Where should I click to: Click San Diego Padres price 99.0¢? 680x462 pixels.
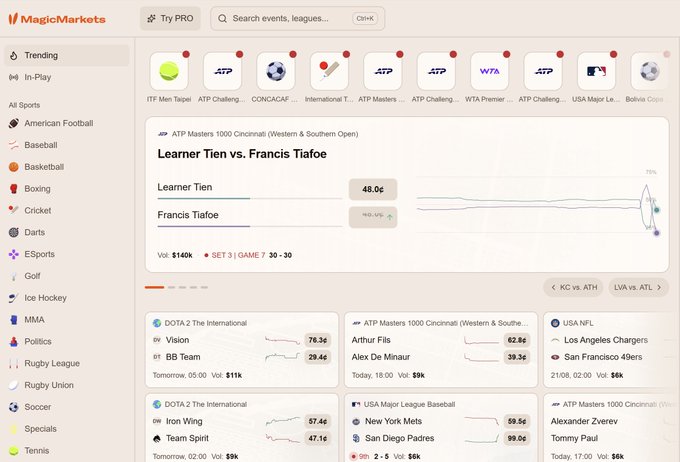(517, 438)
